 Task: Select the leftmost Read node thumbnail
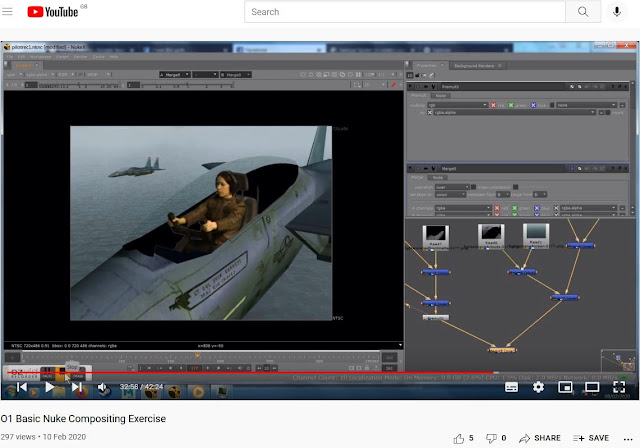(436, 235)
